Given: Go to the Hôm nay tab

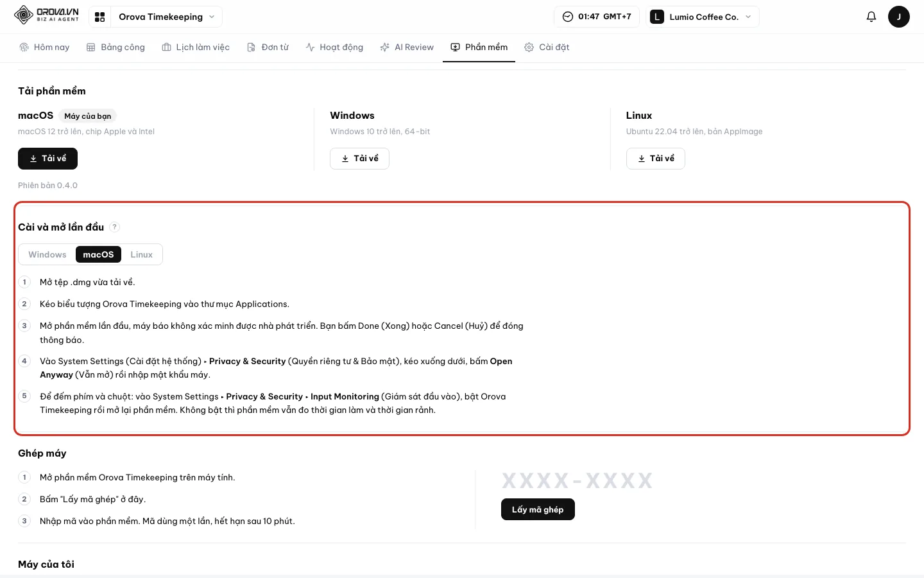Looking at the screenshot, I should pos(44,47).
